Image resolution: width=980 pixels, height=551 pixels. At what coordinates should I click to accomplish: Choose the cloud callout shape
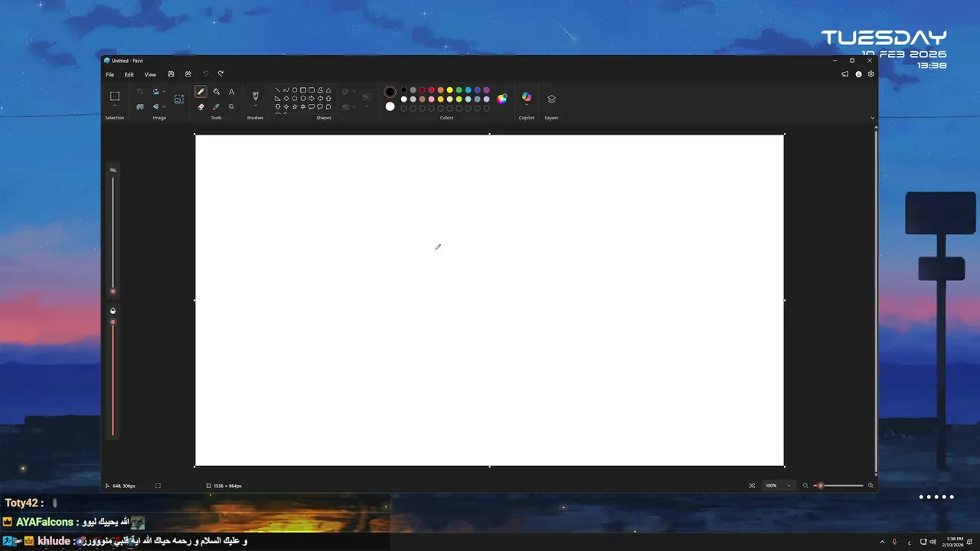click(x=328, y=106)
